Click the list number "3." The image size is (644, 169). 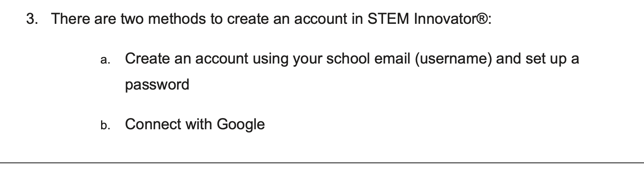32,19
